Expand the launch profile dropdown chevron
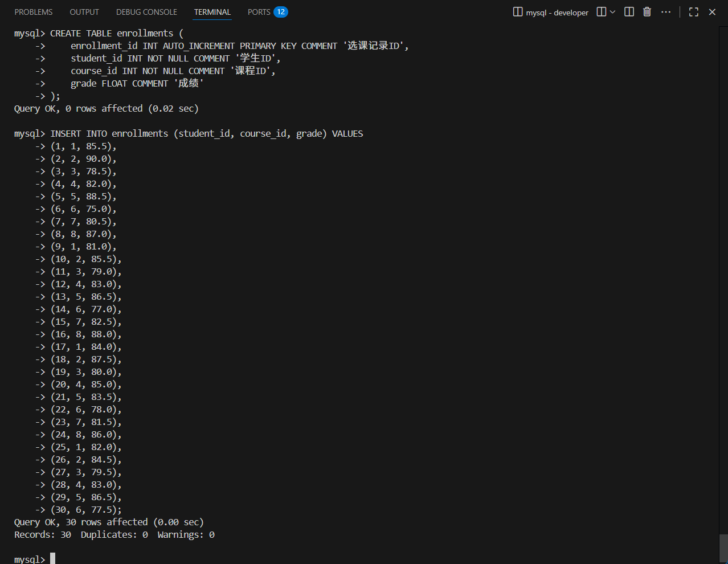This screenshot has width=728, height=564. 613,12
